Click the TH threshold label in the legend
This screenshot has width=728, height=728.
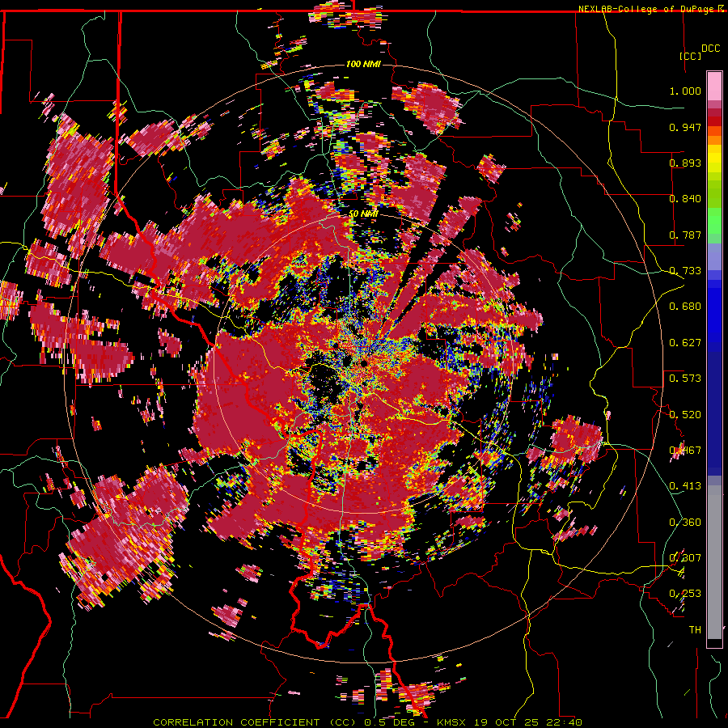pyautogui.click(x=695, y=630)
